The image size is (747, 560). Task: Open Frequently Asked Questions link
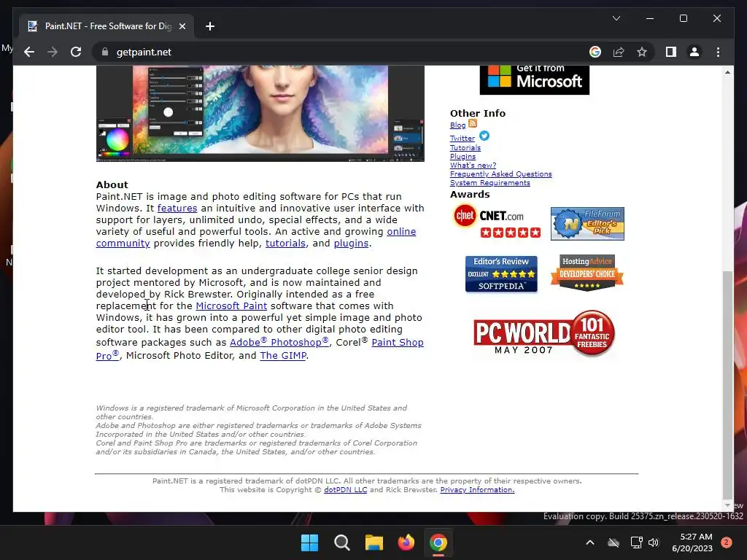pyautogui.click(x=500, y=174)
